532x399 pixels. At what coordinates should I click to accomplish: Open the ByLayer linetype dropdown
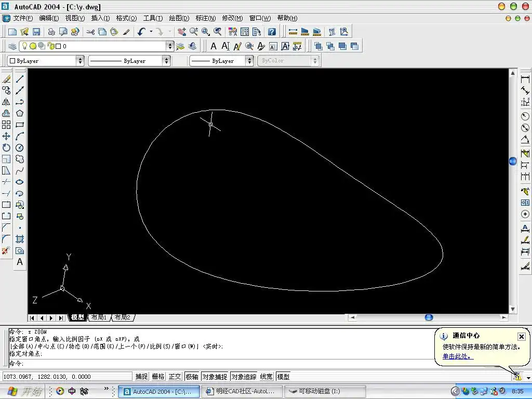(166, 61)
